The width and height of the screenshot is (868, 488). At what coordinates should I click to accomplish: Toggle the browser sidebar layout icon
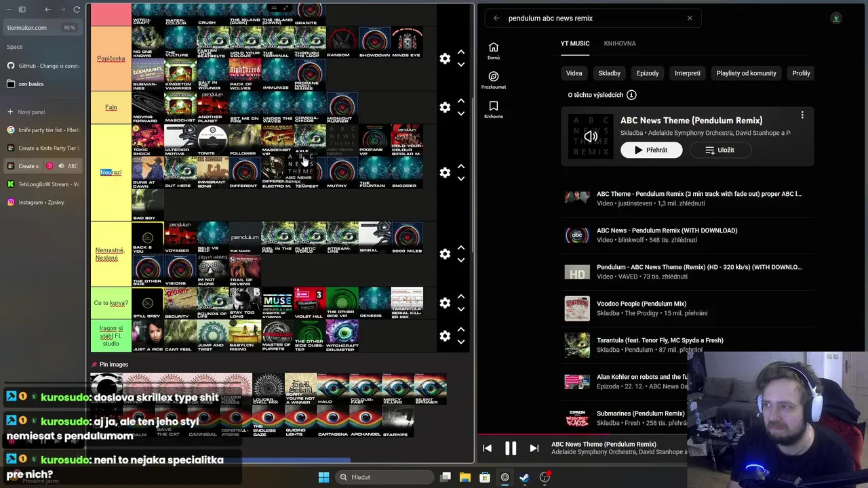22,9
